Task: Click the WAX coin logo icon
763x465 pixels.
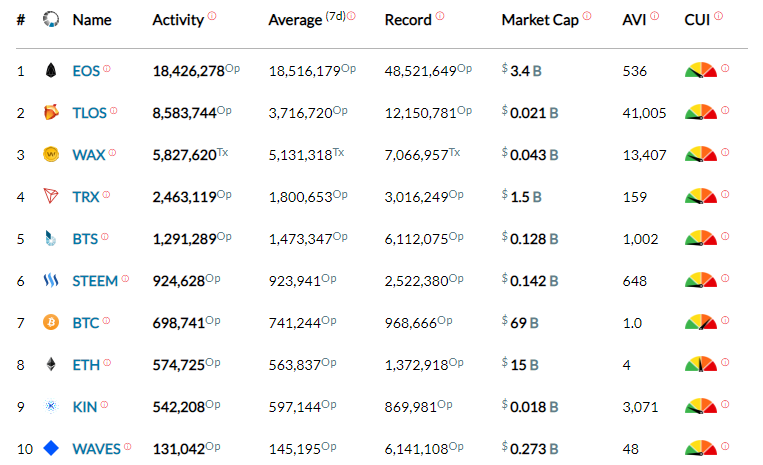Action: tap(51, 155)
